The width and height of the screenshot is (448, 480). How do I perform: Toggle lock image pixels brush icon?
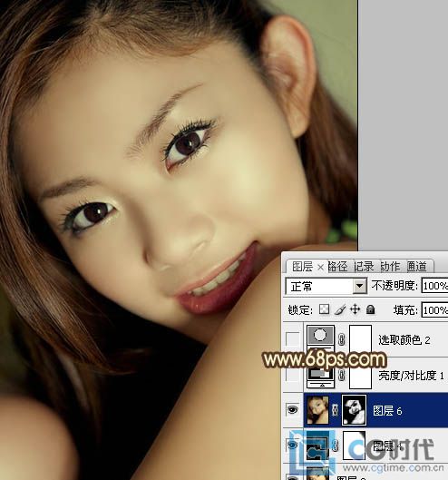[x=340, y=309]
